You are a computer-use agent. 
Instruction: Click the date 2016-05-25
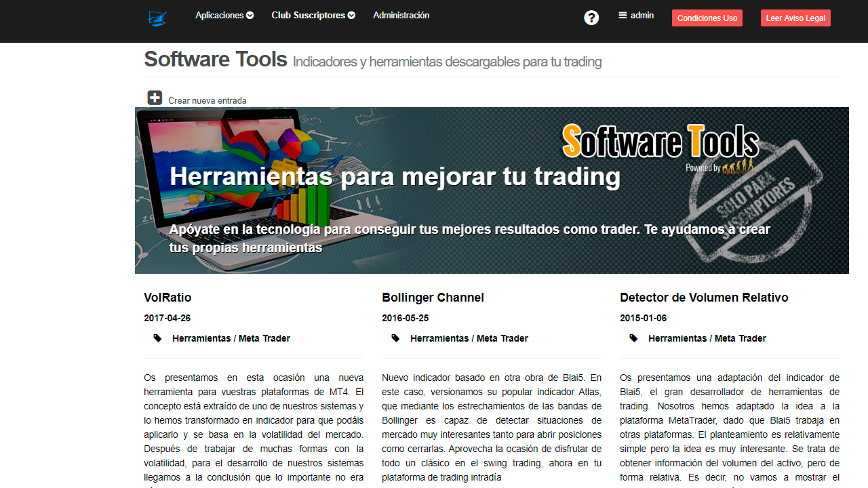coord(405,318)
